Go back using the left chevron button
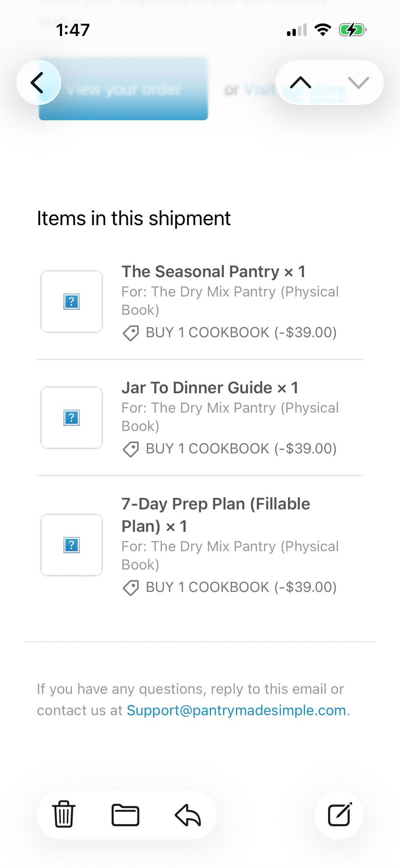Screen dimensions: 400x868 coord(38,82)
